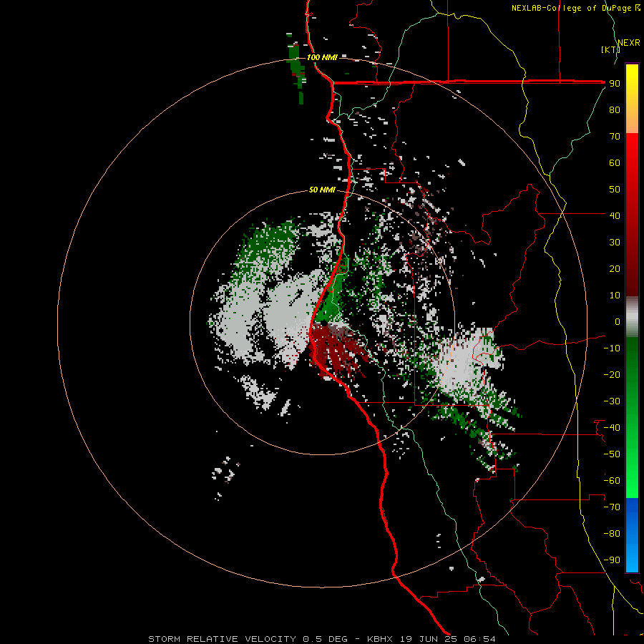Select the -40 scale label
Viewport: 644px width, 644px height.
tap(612, 428)
